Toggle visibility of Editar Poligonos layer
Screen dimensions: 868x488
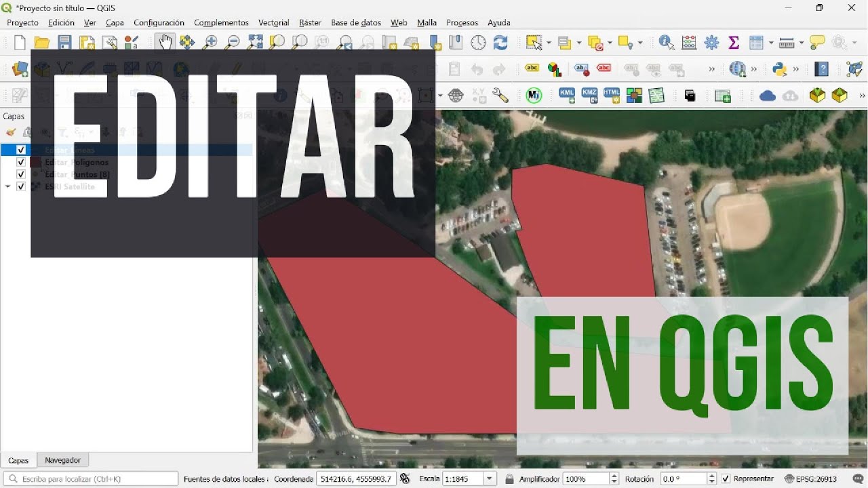21,162
